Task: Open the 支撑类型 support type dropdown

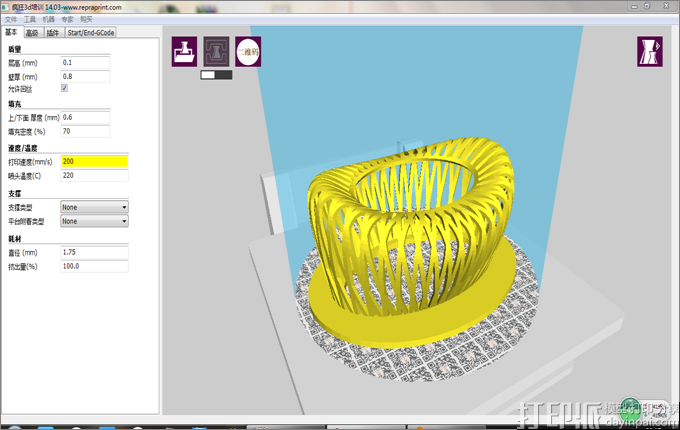Action: (x=95, y=207)
